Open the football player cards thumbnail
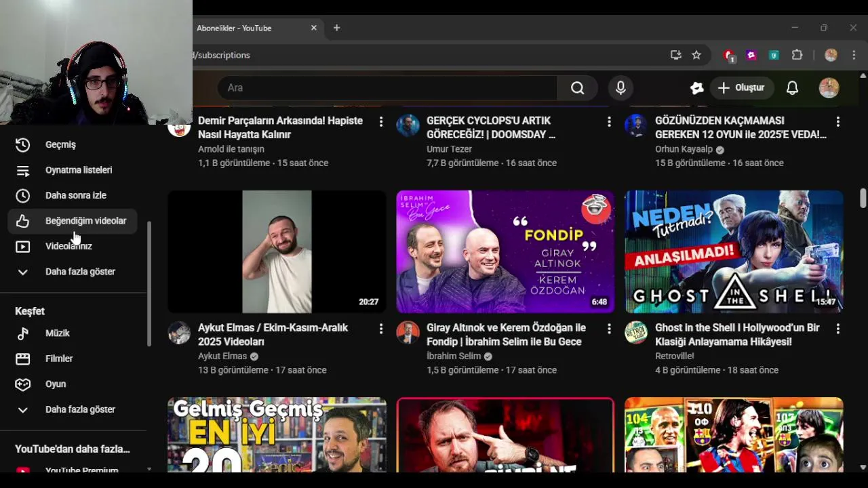The image size is (868, 488). click(734, 434)
